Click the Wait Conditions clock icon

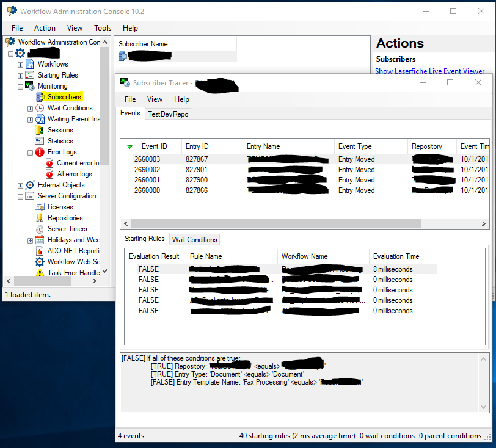click(40, 108)
